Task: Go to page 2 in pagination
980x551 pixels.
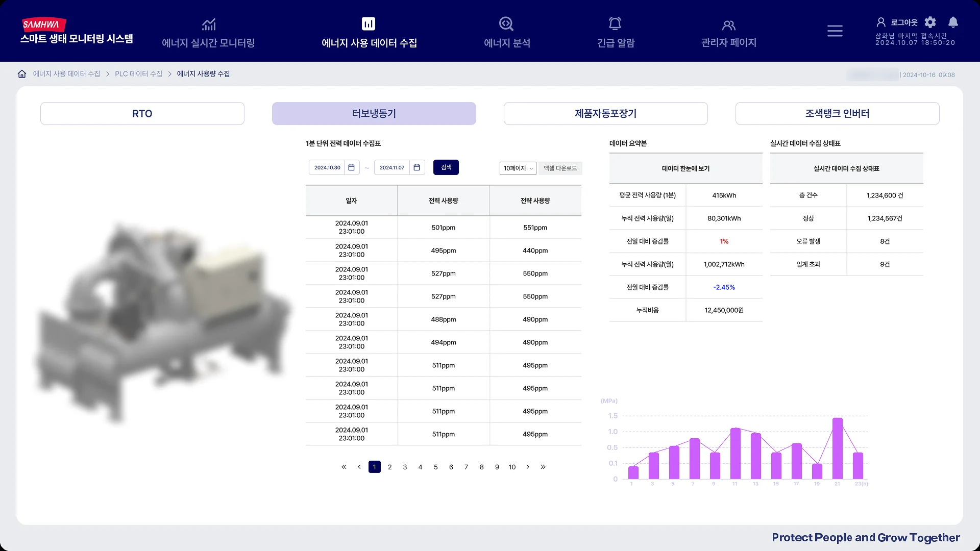Action: coord(390,467)
